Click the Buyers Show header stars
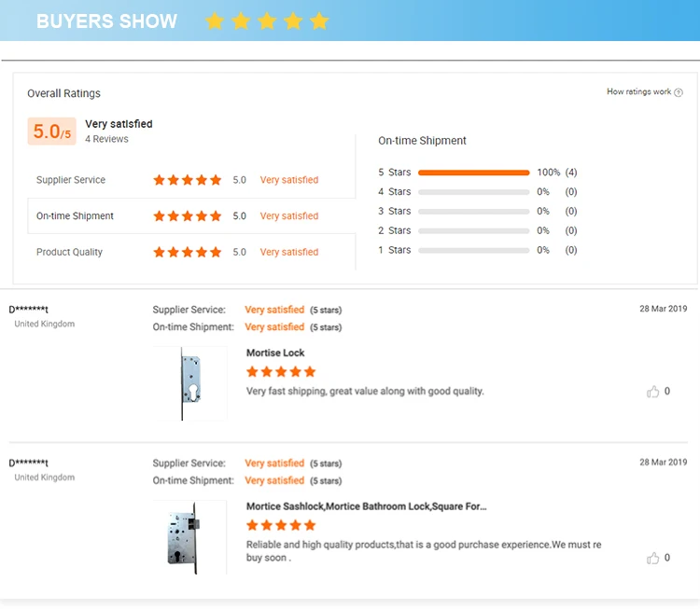Viewport: 700px width, 609px height. pos(267,21)
